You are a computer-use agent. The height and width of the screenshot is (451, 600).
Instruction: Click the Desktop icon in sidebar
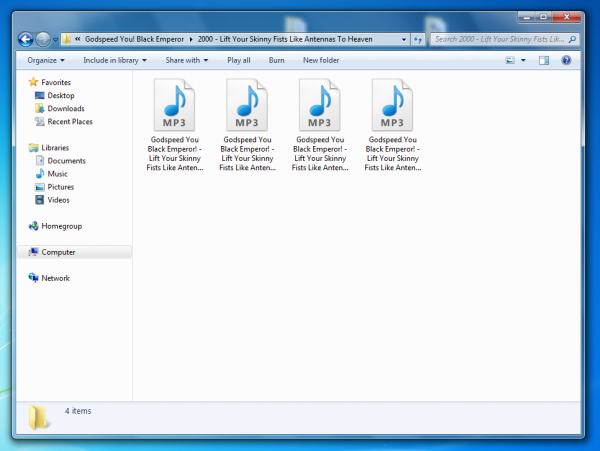coord(39,95)
